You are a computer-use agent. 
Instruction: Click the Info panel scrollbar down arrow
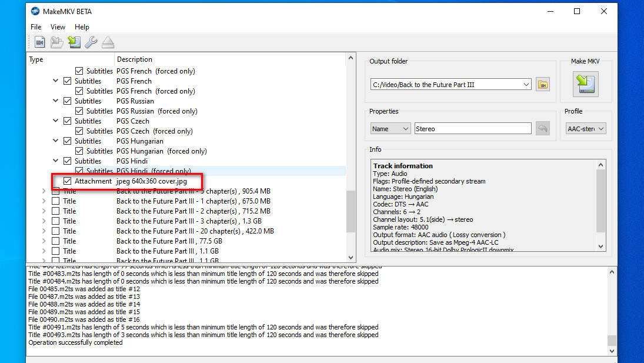(601, 247)
